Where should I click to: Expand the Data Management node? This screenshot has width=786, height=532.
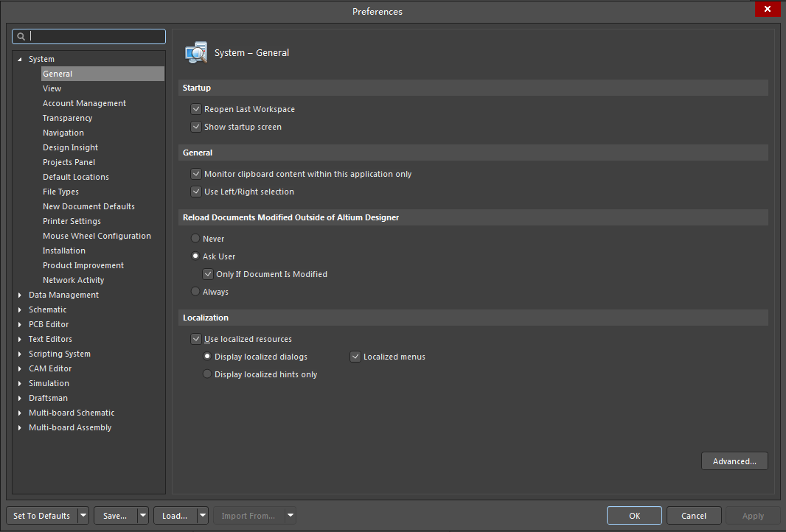pyautogui.click(x=20, y=295)
